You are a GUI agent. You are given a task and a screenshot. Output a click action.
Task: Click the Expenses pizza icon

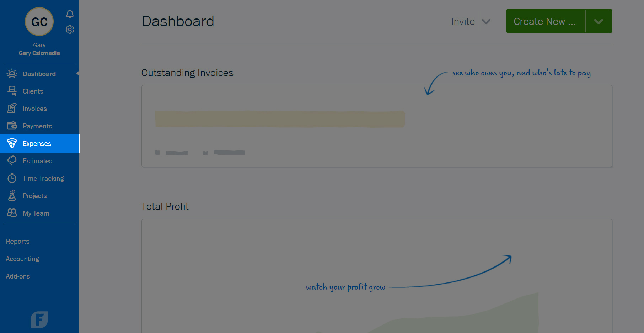click(12, 143)
